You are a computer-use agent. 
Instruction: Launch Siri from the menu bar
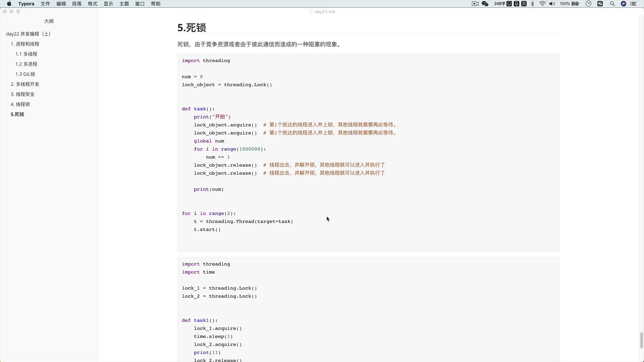pyautogui.click(x=624, y=4)
